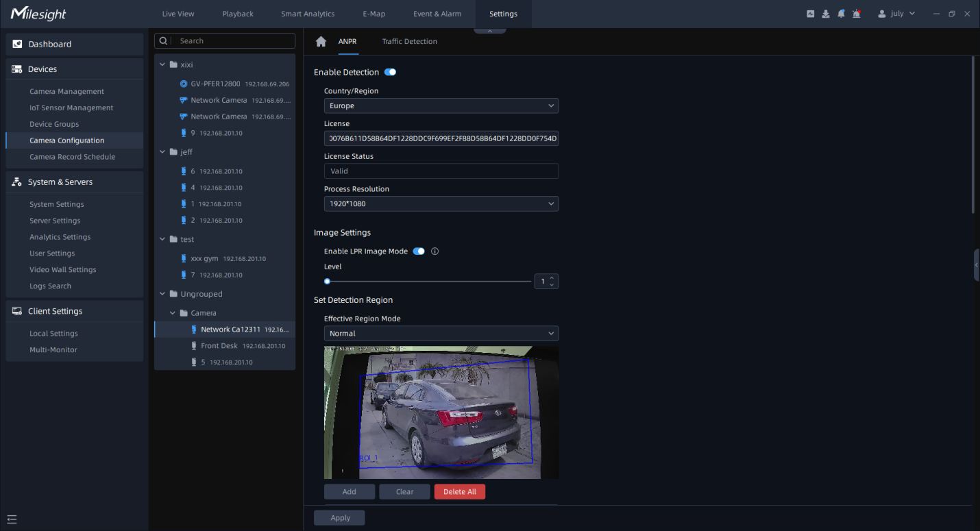Viewport: 980px width, 531px height.
Task: Disable the Enable LPR Image Mode switch
Action: [x=419, y=251]
